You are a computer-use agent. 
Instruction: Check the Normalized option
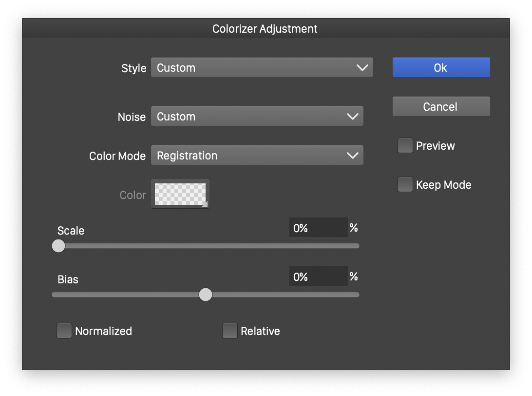tap(64, 331)
